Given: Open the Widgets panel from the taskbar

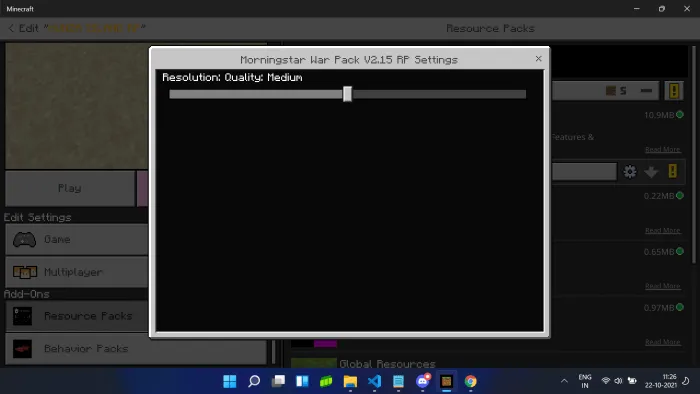Looking at the screenshot, I should [302, 381].
